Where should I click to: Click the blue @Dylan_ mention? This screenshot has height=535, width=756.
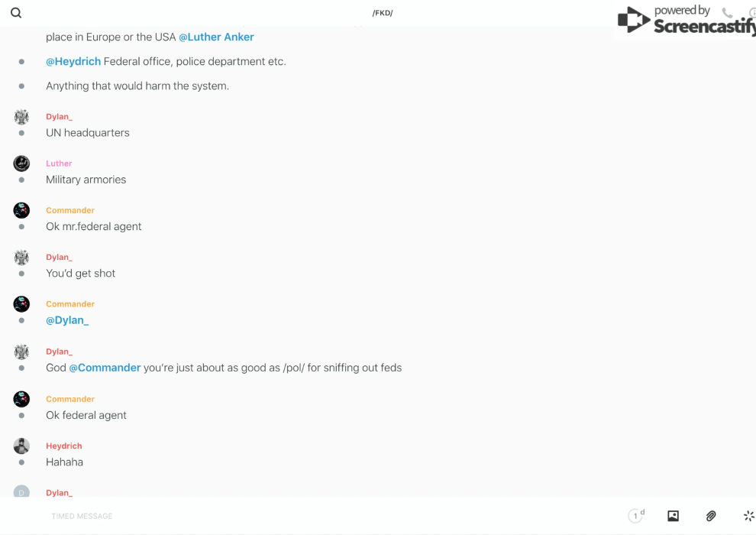click(67, 320)
